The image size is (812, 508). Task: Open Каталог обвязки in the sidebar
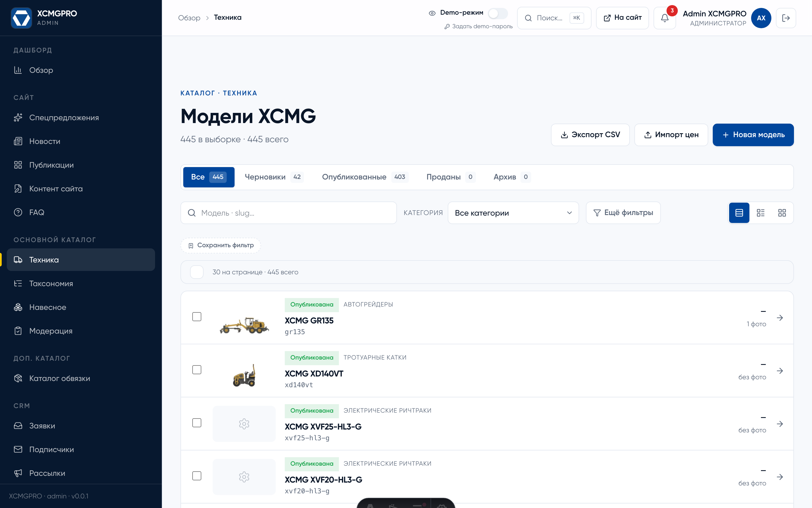coord(81,378)
